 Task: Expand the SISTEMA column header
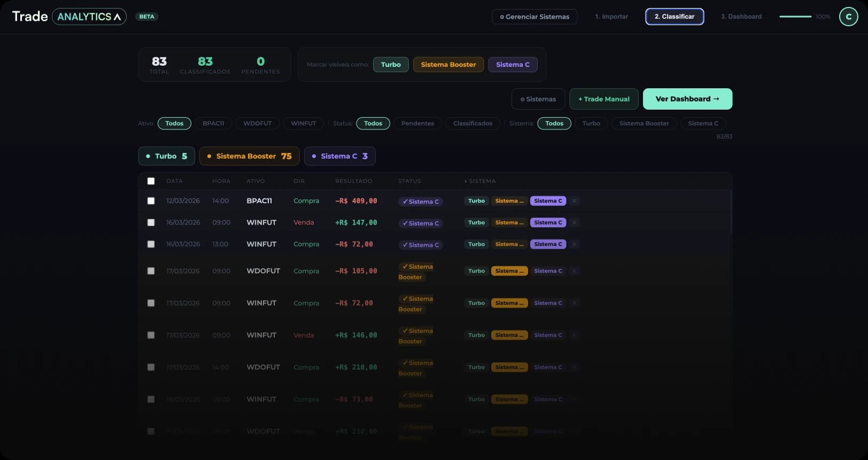point(480,181)
